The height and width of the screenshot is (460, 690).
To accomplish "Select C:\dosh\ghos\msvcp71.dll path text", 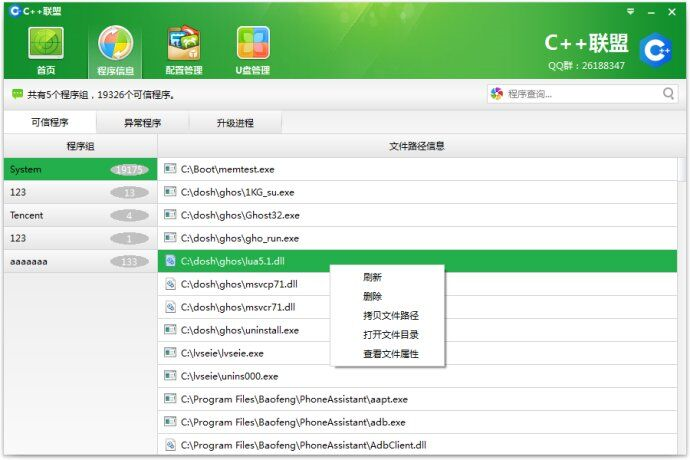I will 239,284.
